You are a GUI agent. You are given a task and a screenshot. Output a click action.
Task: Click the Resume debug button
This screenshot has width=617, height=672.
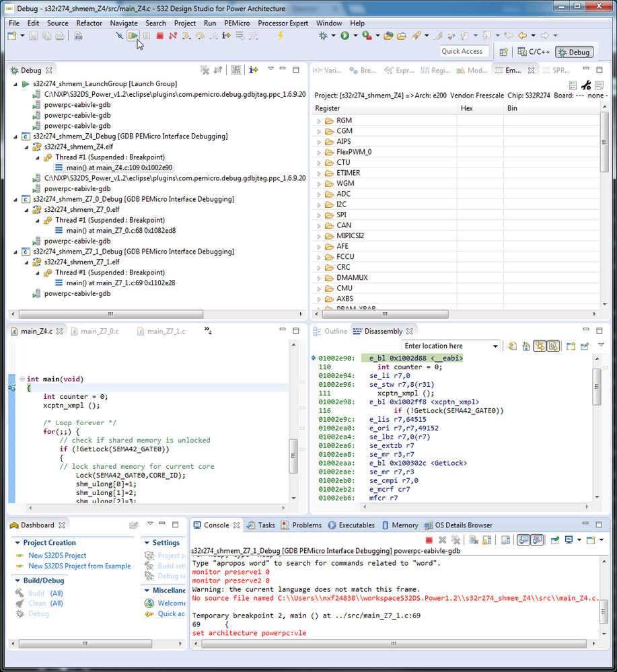tap(133, 36)
